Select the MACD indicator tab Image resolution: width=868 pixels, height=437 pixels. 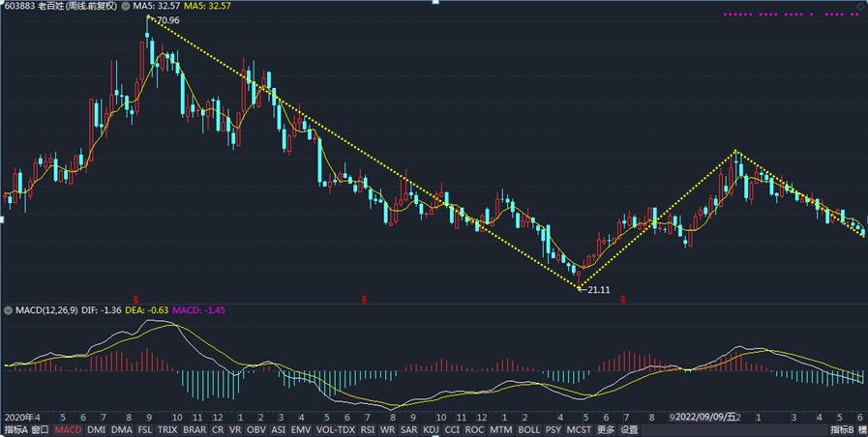[69, 430]
